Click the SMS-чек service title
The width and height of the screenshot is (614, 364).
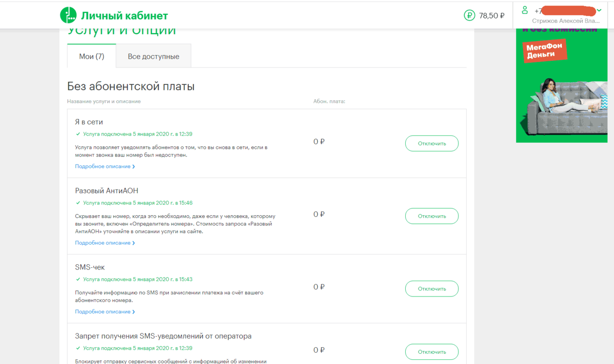(90, 267)
